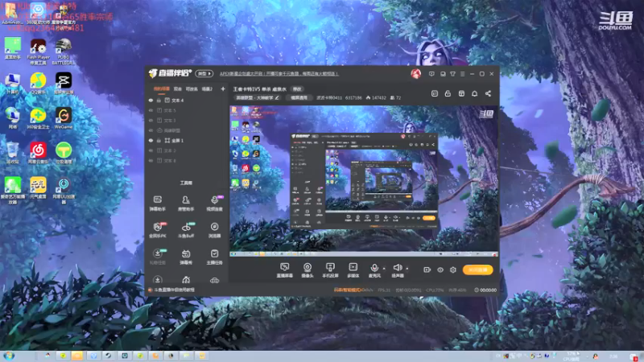Open the 浏览器 tool in the toolbox
Image resolution: width=644 pixels, height=362 pixels.
click(214, 230)
